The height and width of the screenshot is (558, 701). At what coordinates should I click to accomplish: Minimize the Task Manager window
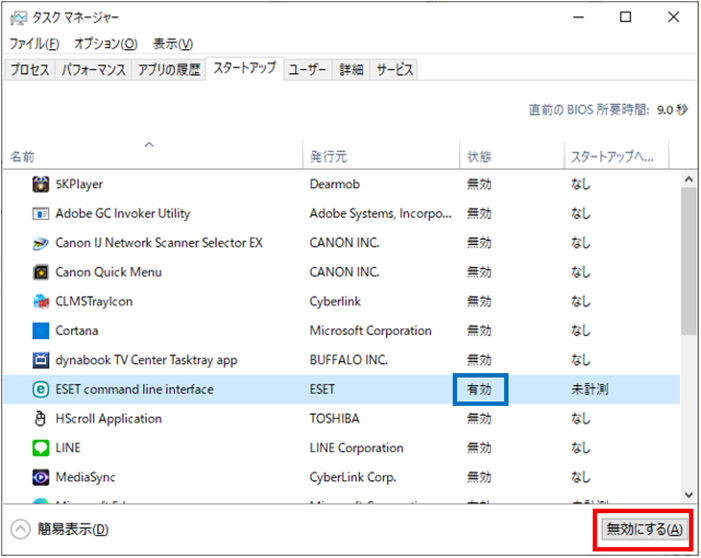[x=579, y=18]
